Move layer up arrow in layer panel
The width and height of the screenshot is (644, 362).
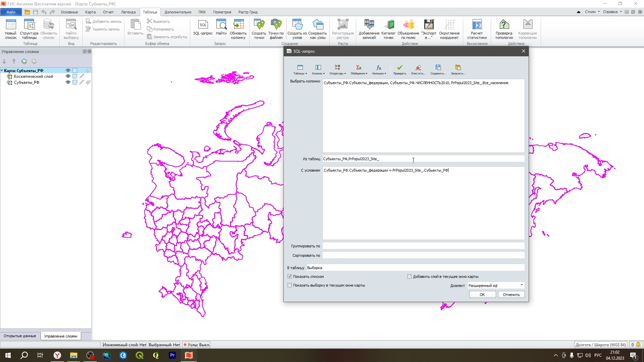coord(14,61)
